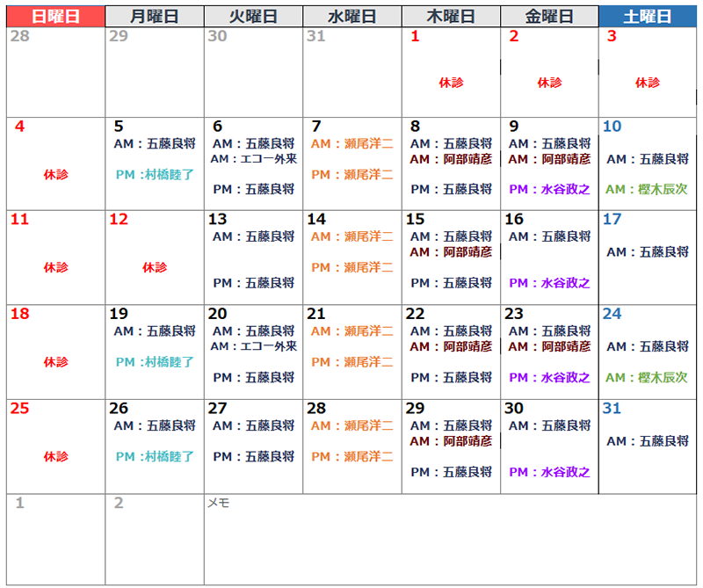
Task: Click the red date number 25
Action: 19,409
